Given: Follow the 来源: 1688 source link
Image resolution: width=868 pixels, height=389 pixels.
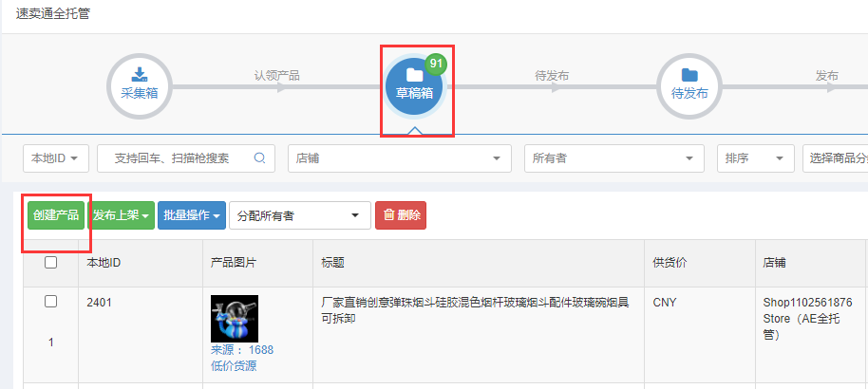Looking at the screenshot, I should [x=242, y=350].
